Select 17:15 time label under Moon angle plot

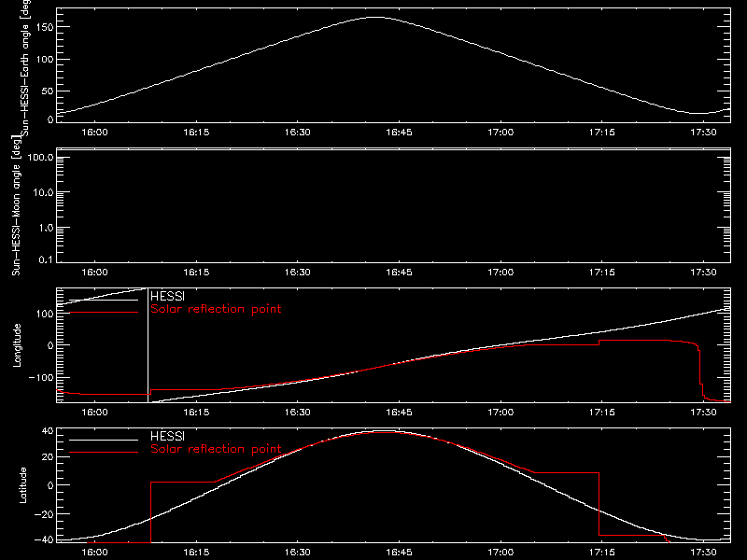pos(601,273)
